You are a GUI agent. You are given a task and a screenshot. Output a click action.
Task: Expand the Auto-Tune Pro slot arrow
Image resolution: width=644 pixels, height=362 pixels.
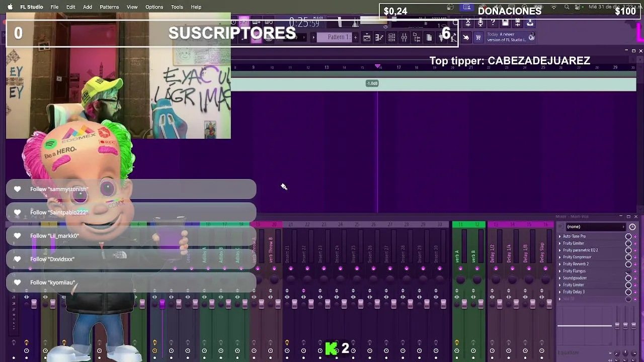point(559,236)
